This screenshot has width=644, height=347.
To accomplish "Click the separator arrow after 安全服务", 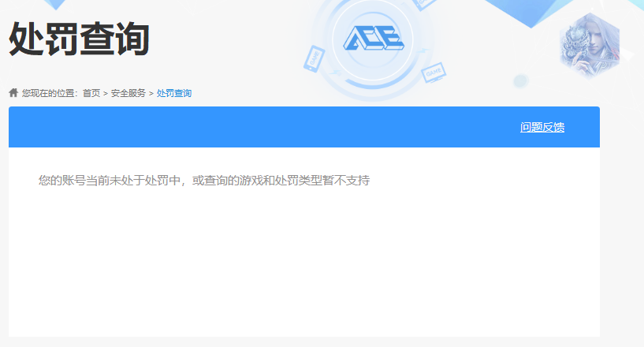I will [x=151, y=94].
